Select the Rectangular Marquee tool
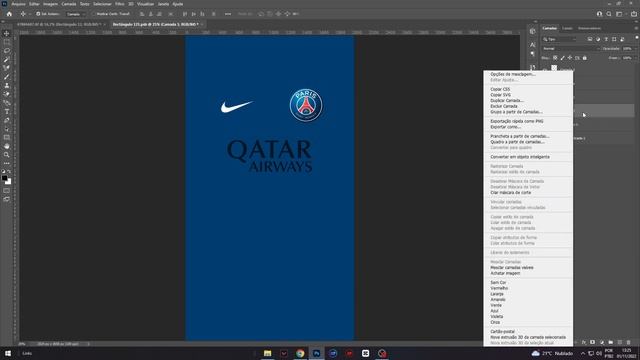 7,42
